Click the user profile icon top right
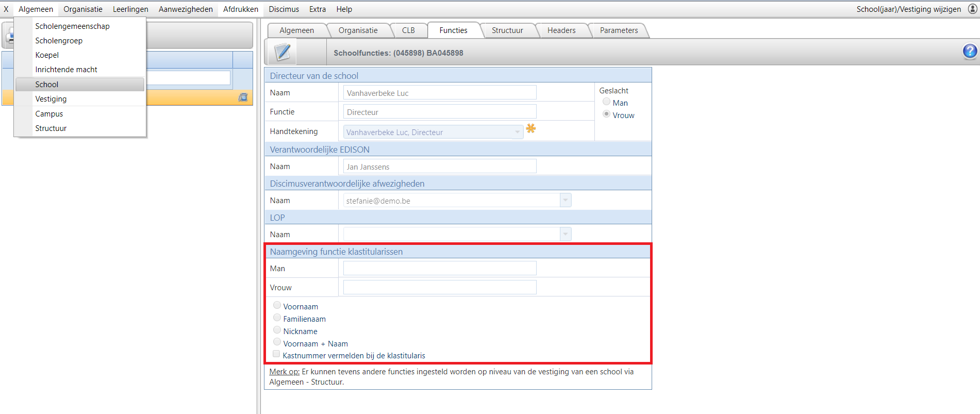The height and width of the screenshot is (414, 980). [x=972, y=9]
